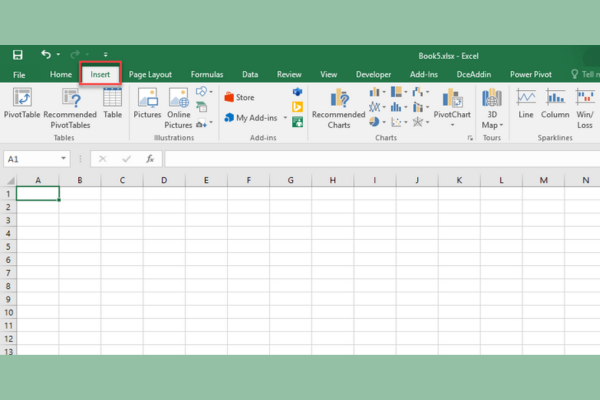Click the Name Box showing A1

click(31, 159)
